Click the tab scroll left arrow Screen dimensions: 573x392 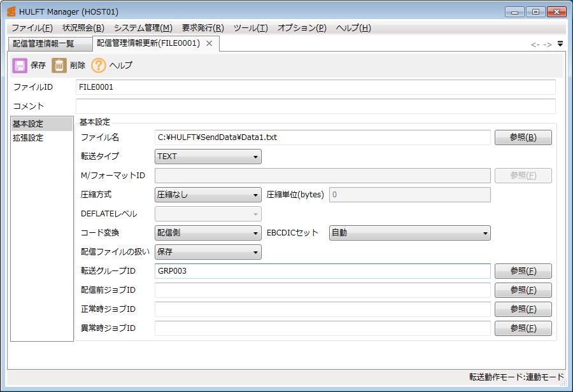[x=535, y=45]
